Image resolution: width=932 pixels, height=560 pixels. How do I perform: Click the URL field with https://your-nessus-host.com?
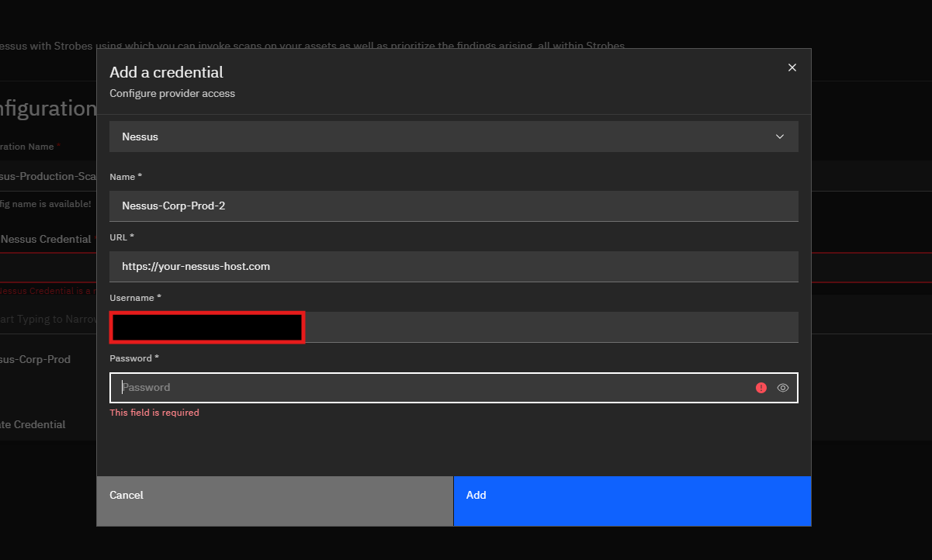(454, 266)
